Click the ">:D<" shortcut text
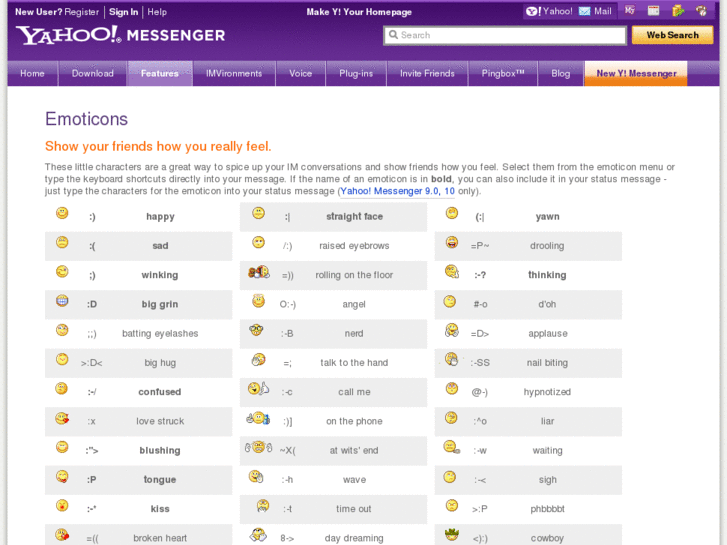Viewport: 727px width, 545px height. coord(91,363)
